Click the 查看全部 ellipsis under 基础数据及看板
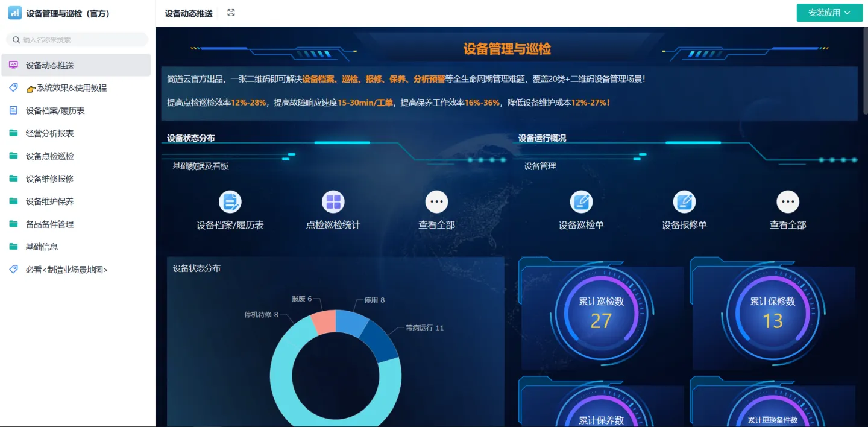The height and width of the screenshot is (427, 868). [436, 201]
